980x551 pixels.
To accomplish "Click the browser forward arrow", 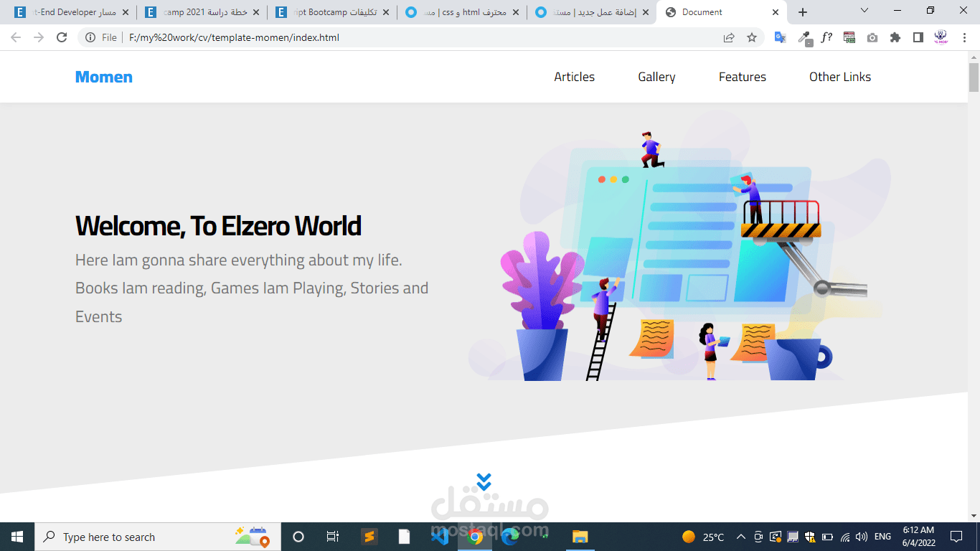I will (39, 37).
